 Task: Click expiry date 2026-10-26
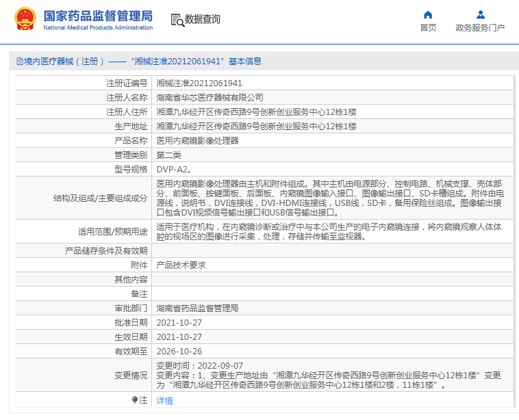pos(179,351)
